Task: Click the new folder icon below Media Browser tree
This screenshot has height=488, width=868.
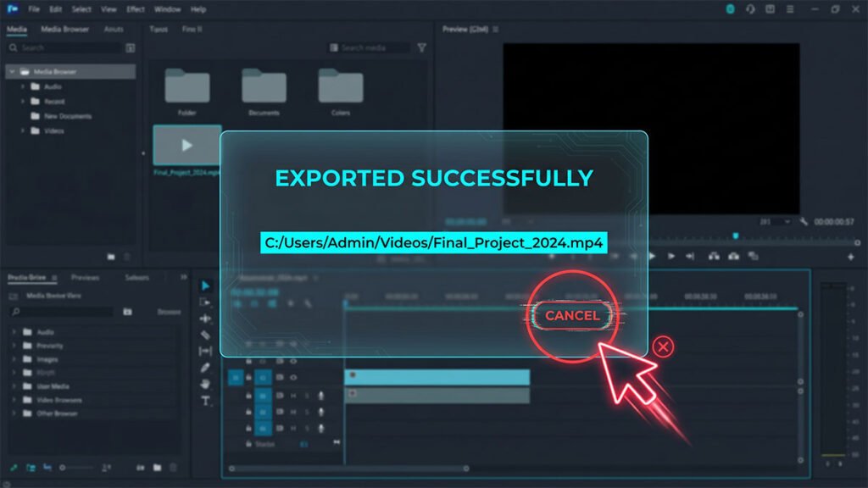Action: coord(111,257)
